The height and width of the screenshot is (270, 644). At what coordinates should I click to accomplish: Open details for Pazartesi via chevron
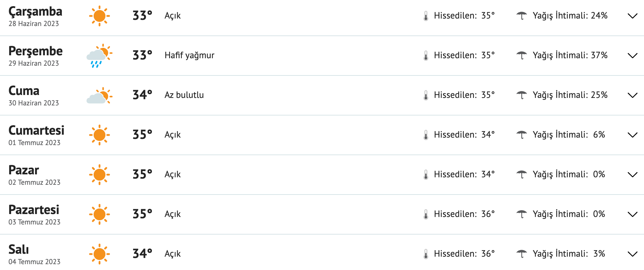(x=632, y=214)
